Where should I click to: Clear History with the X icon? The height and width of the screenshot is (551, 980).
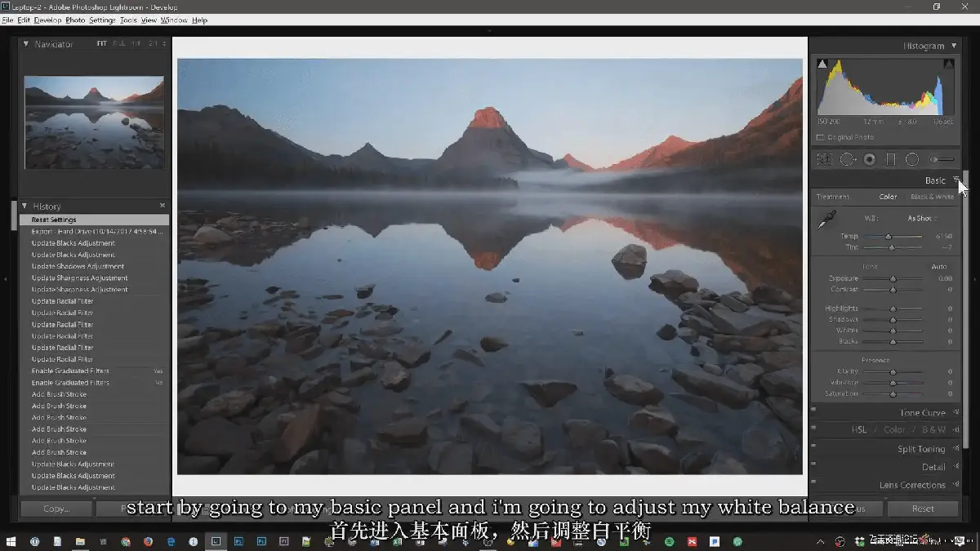tap(163, 207)
